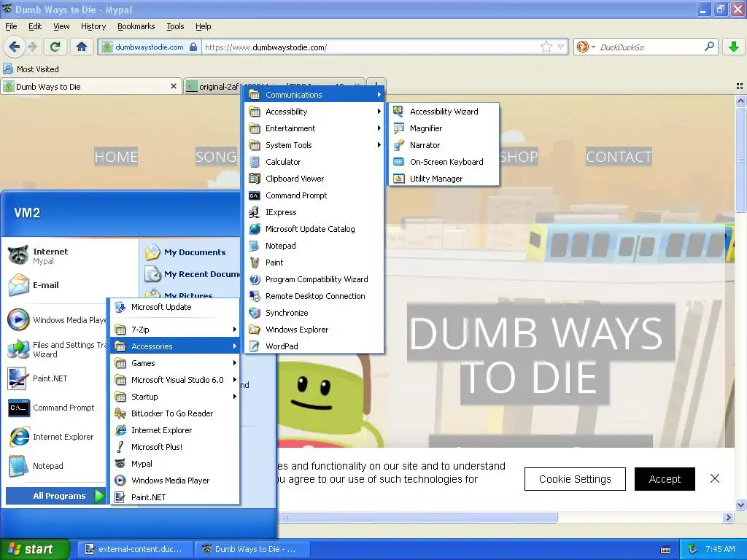Click the All Programs button
747x560 pixels.
(x=55, y=496)
